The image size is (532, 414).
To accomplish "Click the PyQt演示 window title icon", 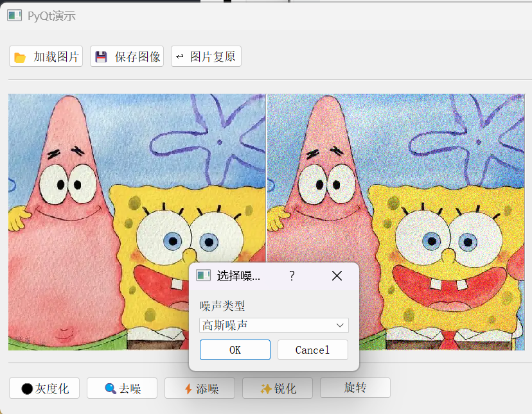I will (15, 15).
